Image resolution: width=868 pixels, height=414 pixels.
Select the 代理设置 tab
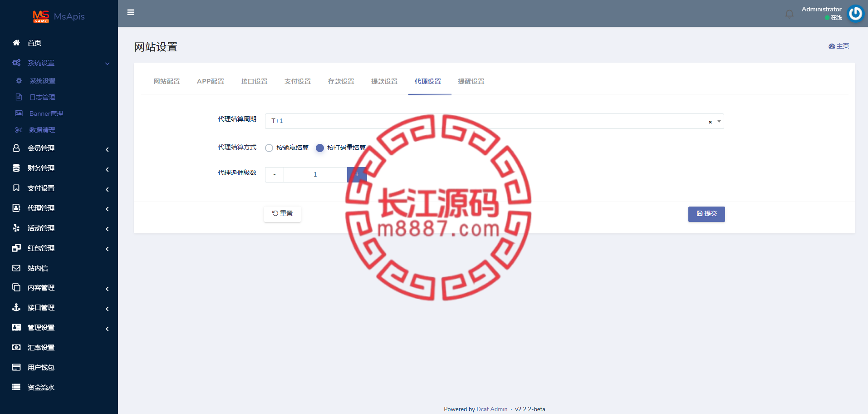428,81
